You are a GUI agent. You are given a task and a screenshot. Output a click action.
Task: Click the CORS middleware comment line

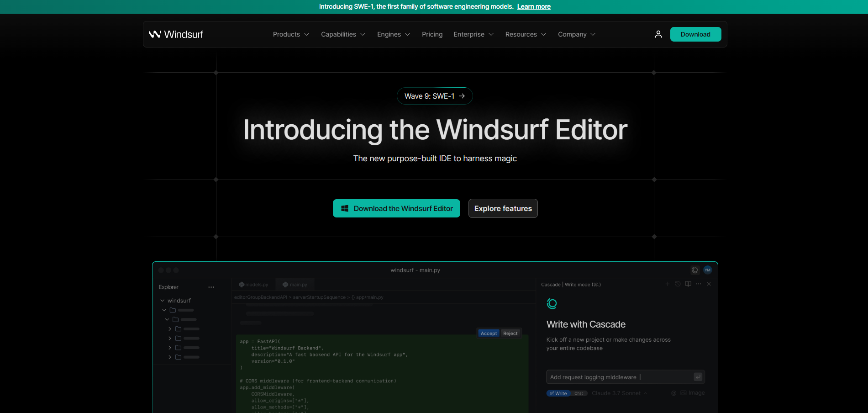click(x=318, y=381)
